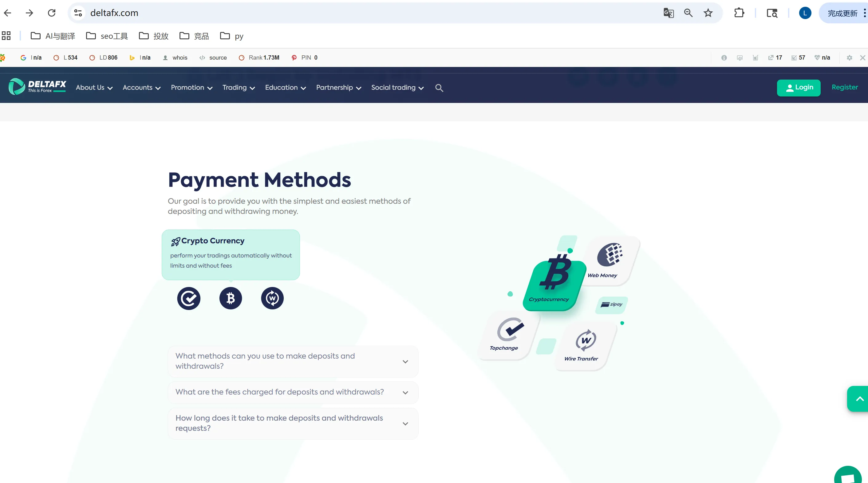
Task: Open site search magnifier in navbar
Action: pyautogui.click(x=439, y=88)
